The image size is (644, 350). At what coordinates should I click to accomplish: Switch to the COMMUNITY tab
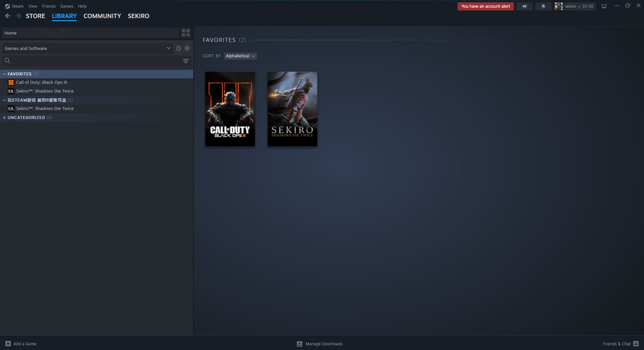coord(102,16)
